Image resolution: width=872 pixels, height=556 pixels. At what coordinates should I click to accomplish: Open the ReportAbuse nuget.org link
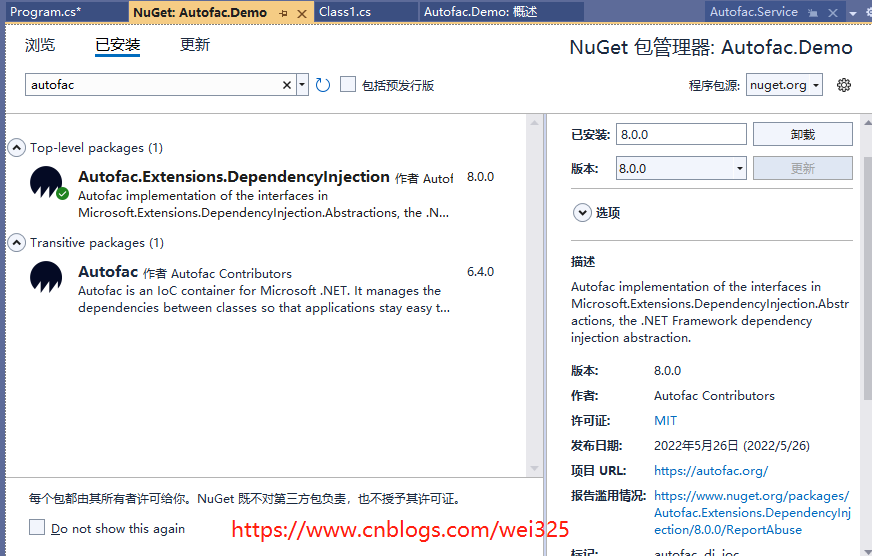pos(752,513)
